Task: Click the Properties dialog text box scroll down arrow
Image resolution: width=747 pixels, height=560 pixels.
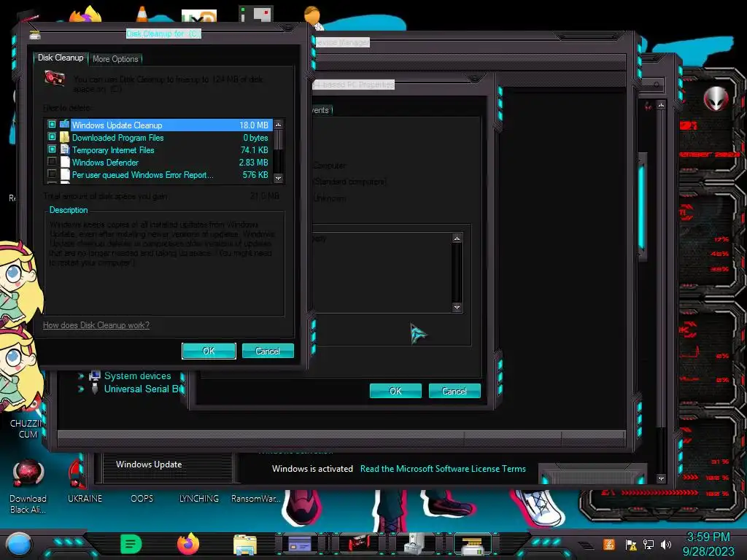Action: 457,307
